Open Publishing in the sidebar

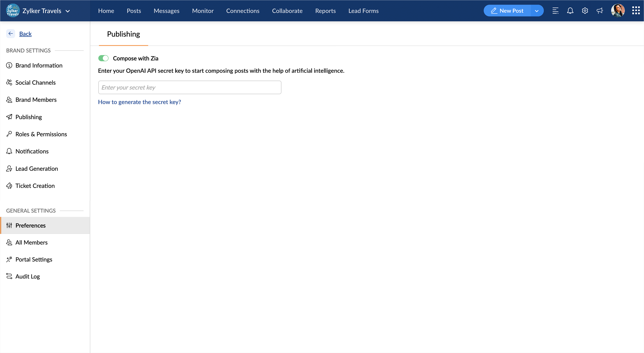(x=29, y=117)
